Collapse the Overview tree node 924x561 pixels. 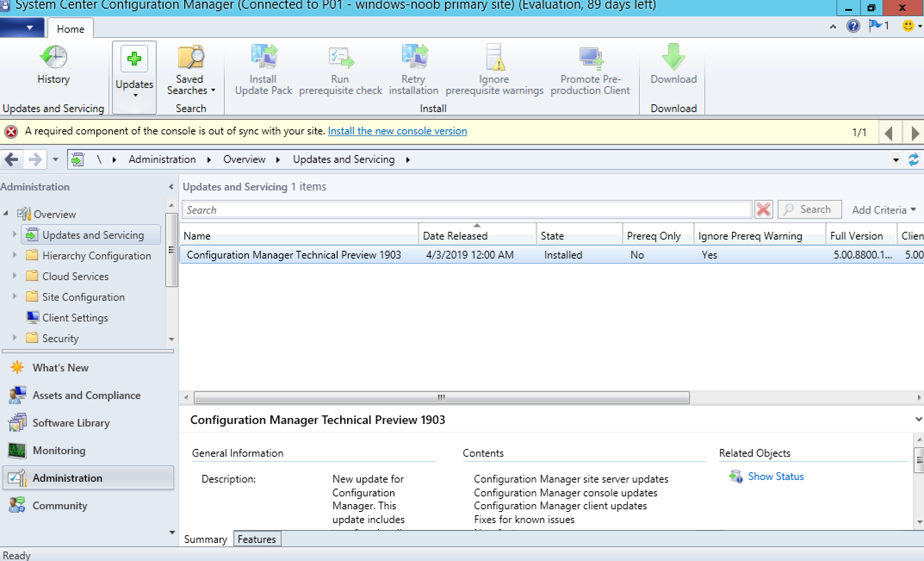pos(6,213)
